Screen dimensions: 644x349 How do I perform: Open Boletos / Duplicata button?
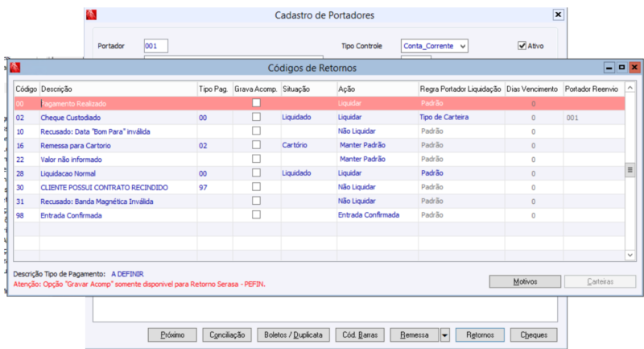(x=293, y=335)
